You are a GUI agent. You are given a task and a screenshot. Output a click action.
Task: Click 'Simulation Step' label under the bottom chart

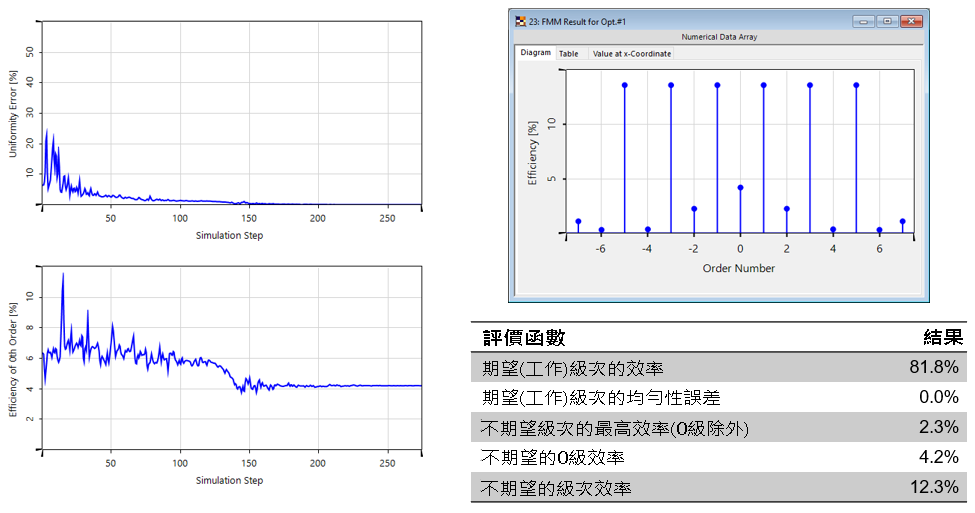[x=229, y=481]
